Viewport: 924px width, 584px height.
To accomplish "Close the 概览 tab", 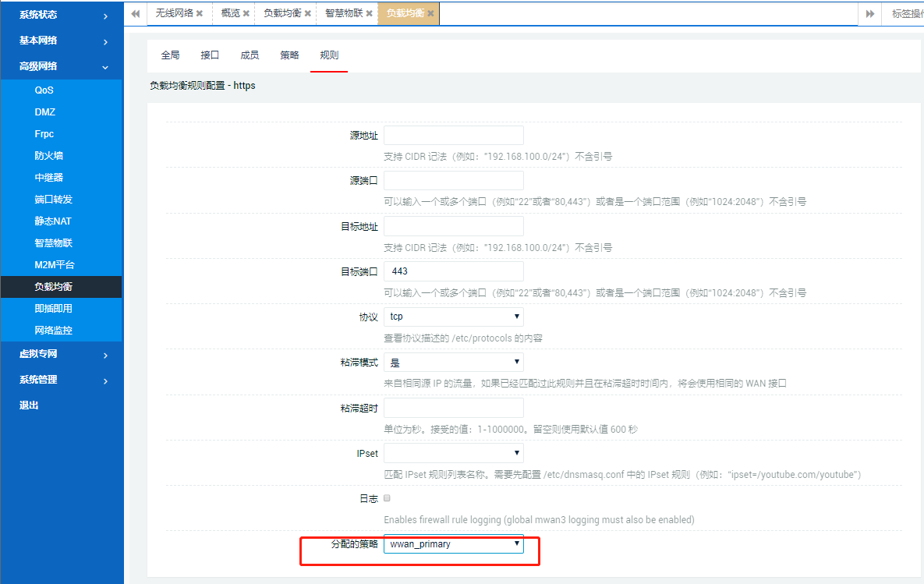I will click(246, 14).
